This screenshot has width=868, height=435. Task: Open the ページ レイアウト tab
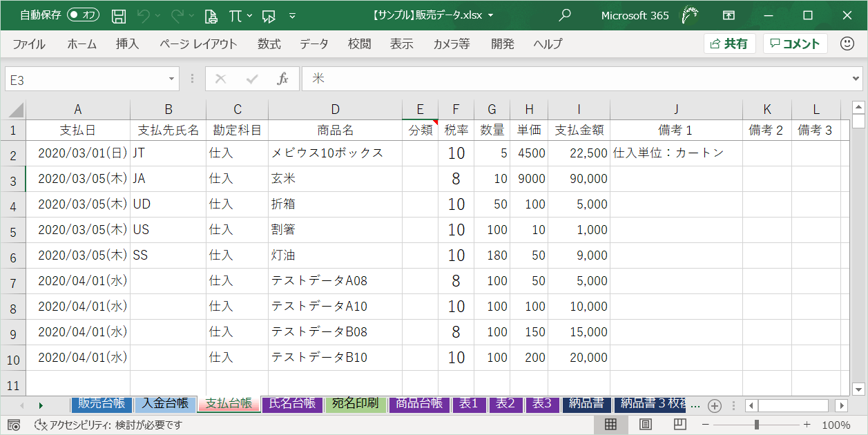[198, 44]
